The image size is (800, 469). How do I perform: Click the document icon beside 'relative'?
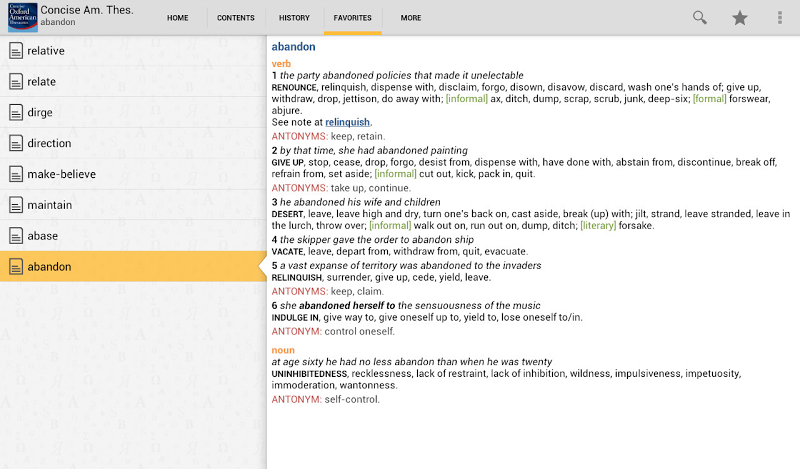click(x=16, y=51)
